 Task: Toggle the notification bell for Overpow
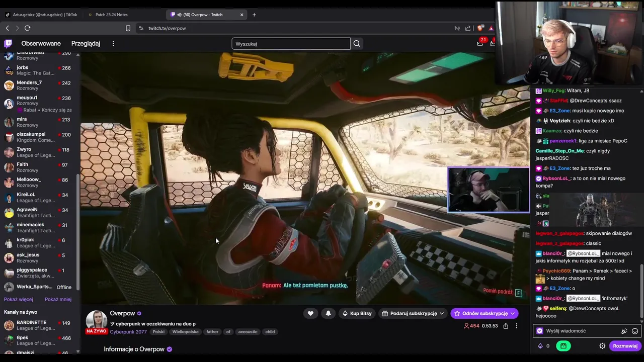click(x=328, y=313)
